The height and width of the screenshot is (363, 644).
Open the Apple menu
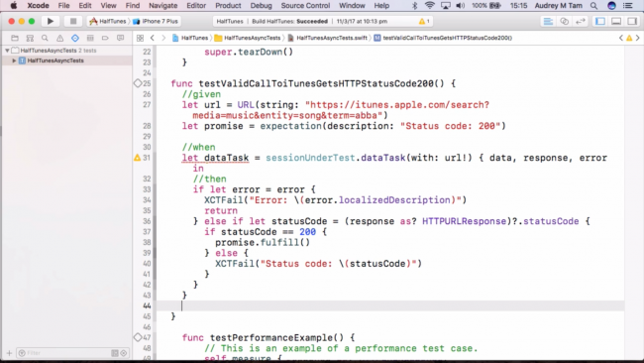[14, 5]
